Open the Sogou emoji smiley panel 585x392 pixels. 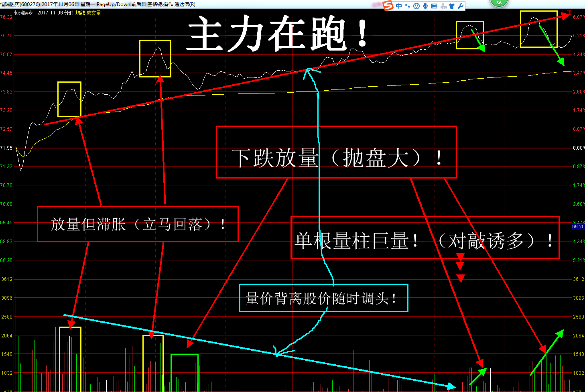point(416,6)
